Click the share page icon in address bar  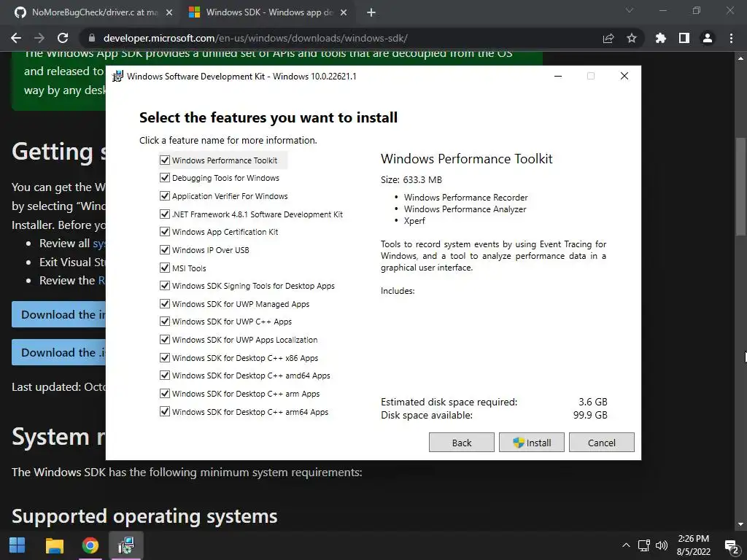tap(608, 38)
